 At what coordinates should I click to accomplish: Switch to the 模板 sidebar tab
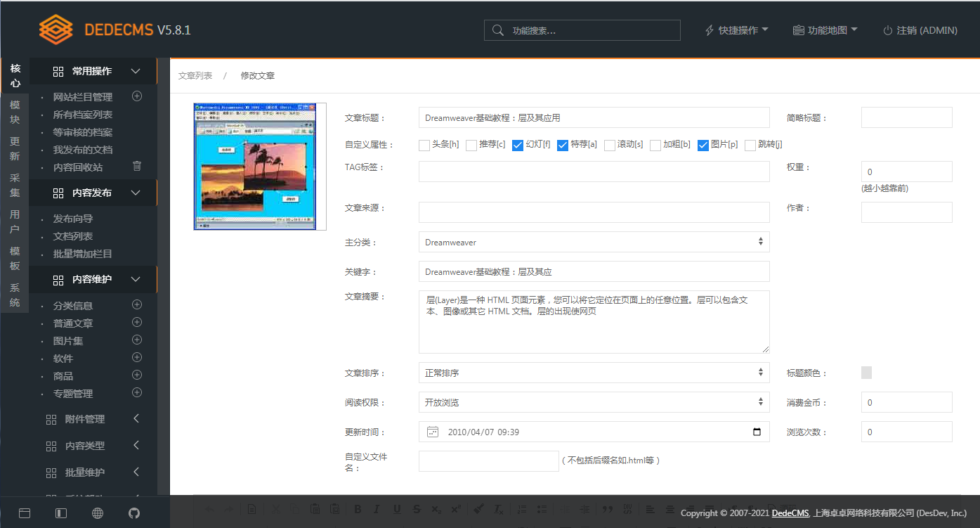[15, 258]
